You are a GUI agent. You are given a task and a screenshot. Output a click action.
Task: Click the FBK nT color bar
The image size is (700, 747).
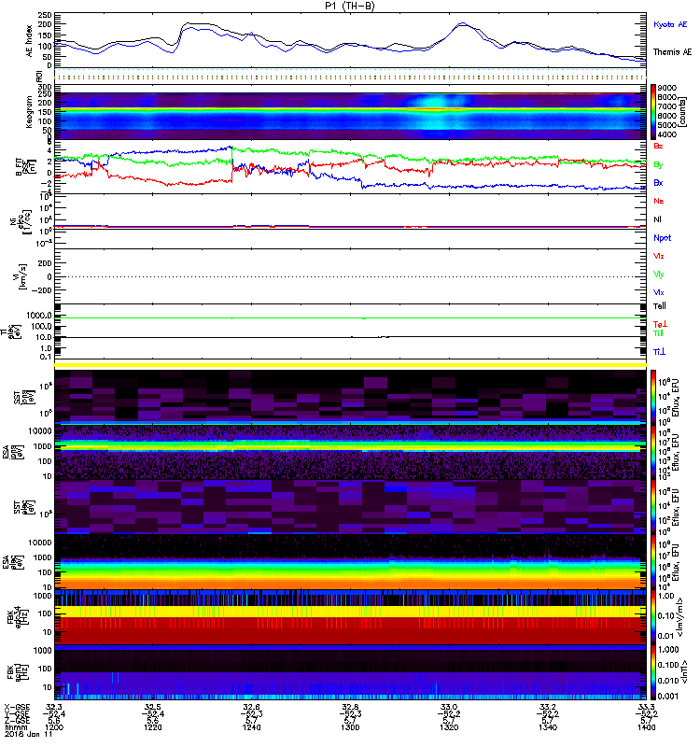[x=653, y=672]
